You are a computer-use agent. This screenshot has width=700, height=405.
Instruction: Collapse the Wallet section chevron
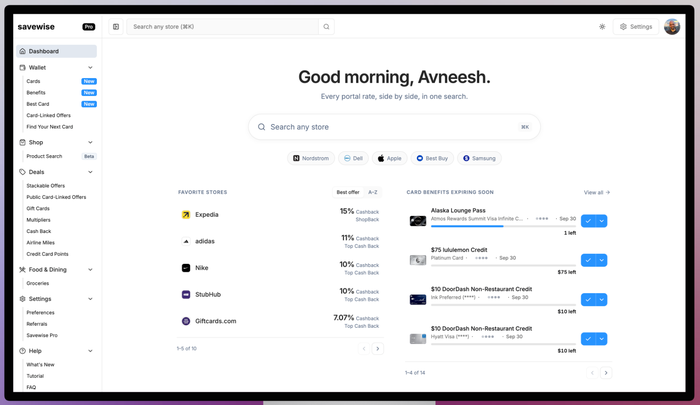[x=90, y=67]
